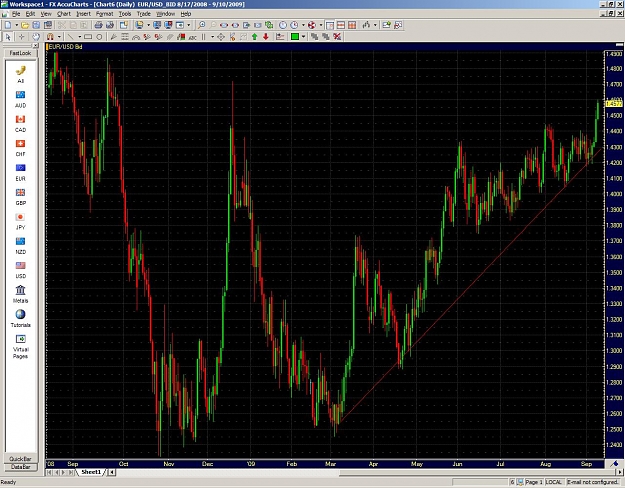Screen dimensions: 625x488
Task: Click the Page 1 status bar entry
Action: [x=534, y=482]
